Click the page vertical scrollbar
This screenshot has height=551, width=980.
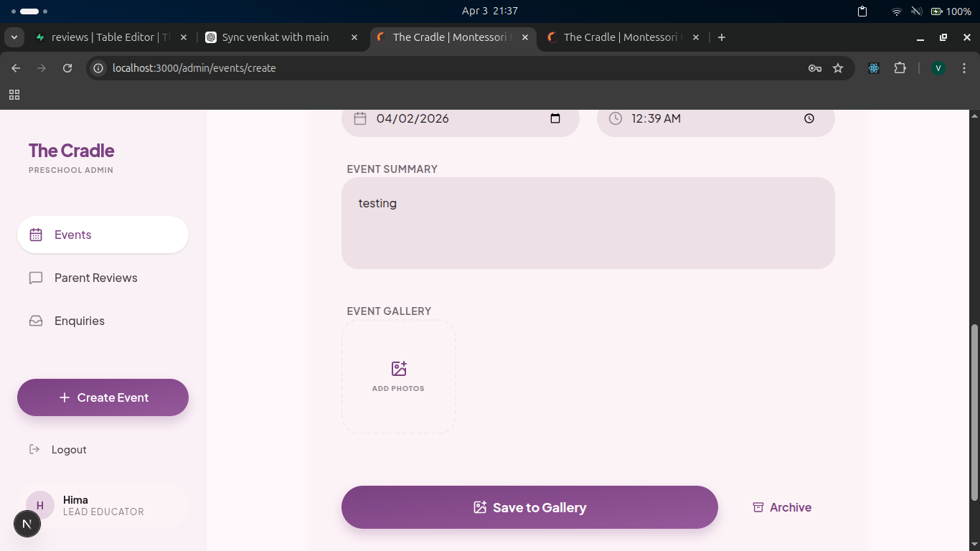tap(974, 413)
